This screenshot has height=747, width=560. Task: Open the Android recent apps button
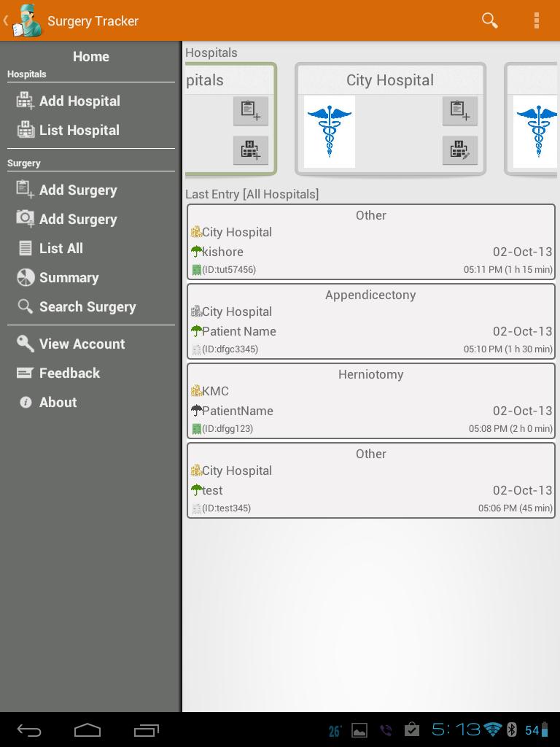146,730
